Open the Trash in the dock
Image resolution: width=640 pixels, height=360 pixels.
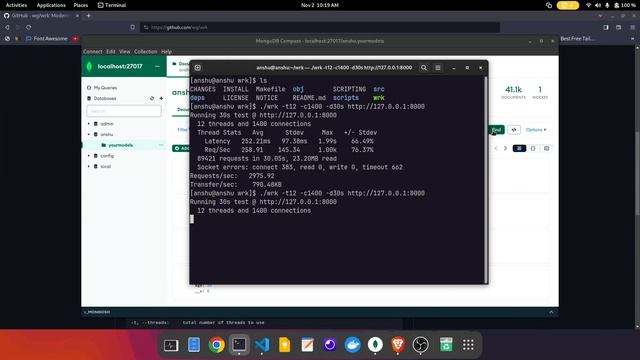tap(446, 345)
